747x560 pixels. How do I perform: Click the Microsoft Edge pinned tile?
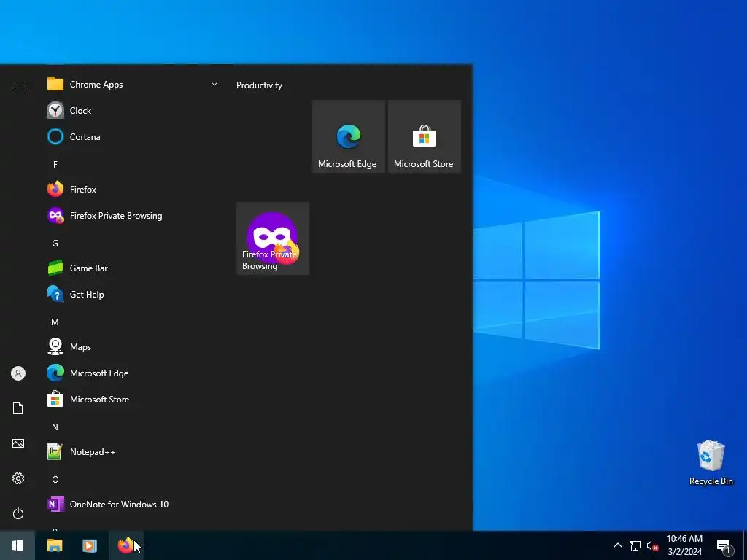tap(348, 136)
